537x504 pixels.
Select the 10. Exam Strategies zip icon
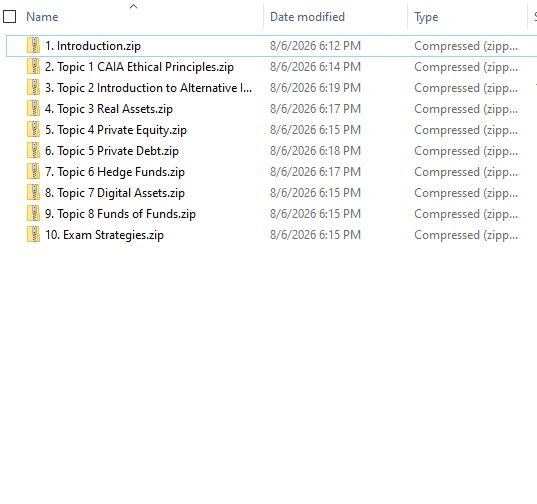[x=33, y=235]
